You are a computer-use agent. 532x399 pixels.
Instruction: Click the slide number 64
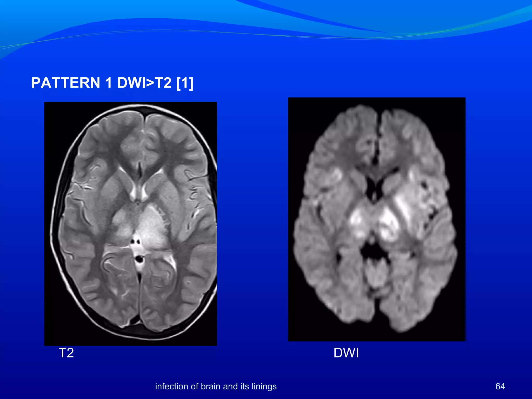[x=500, y=386]
